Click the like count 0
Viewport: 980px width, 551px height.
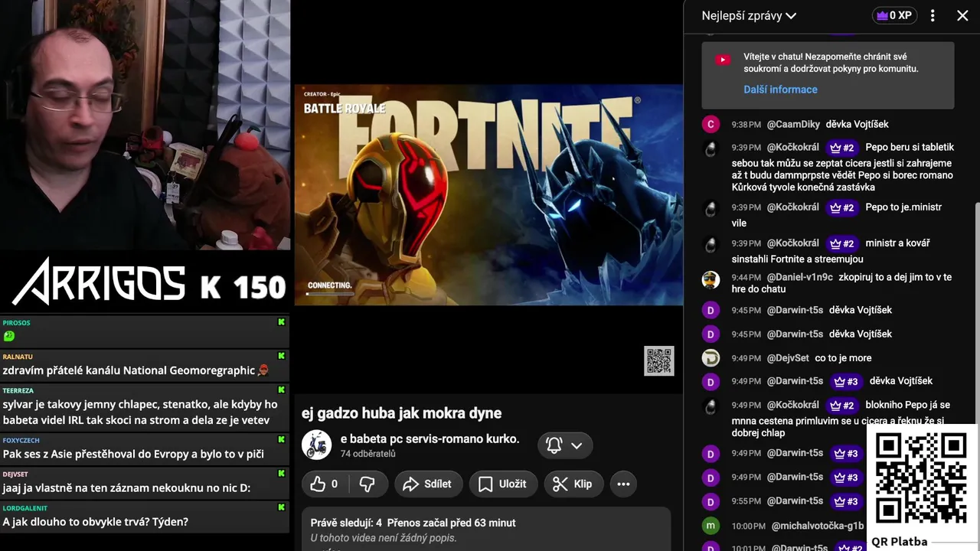pos(334,484)
